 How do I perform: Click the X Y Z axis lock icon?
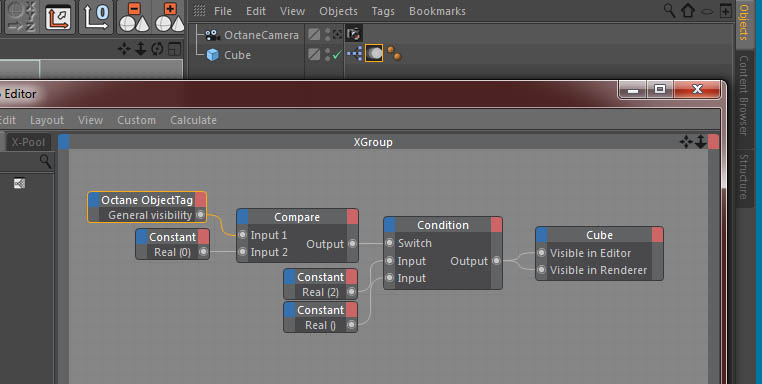tap(21, 16)
